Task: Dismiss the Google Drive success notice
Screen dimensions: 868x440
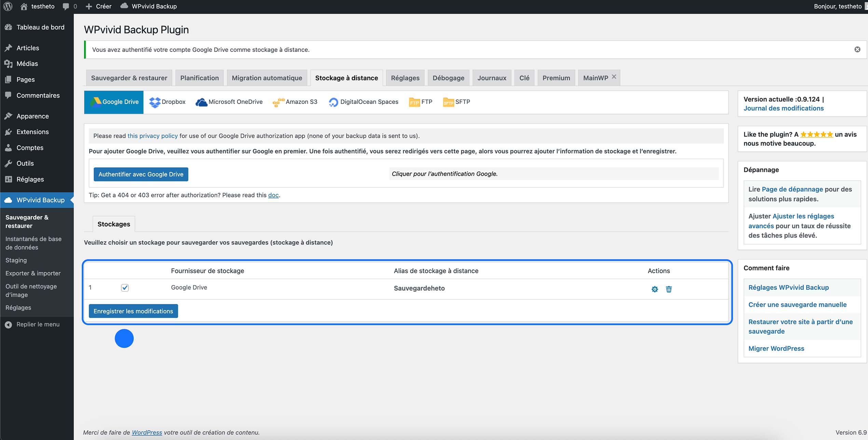Action: point(857,49)
